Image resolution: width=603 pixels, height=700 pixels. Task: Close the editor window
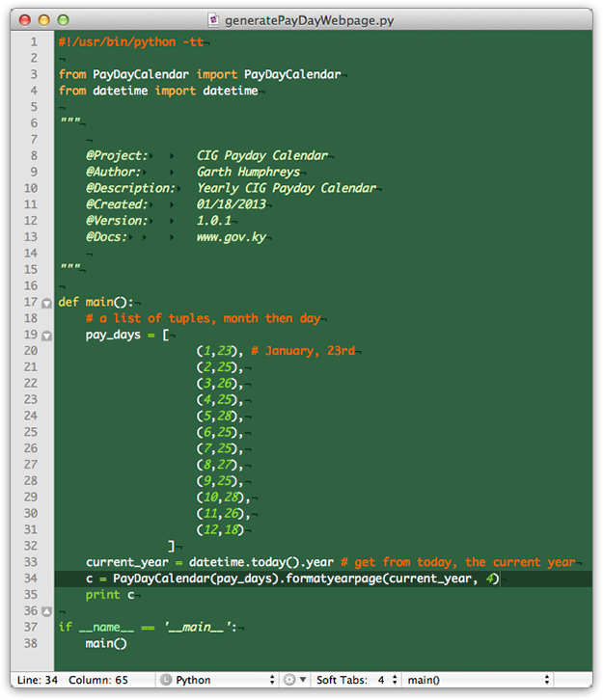tap(24, 20)
